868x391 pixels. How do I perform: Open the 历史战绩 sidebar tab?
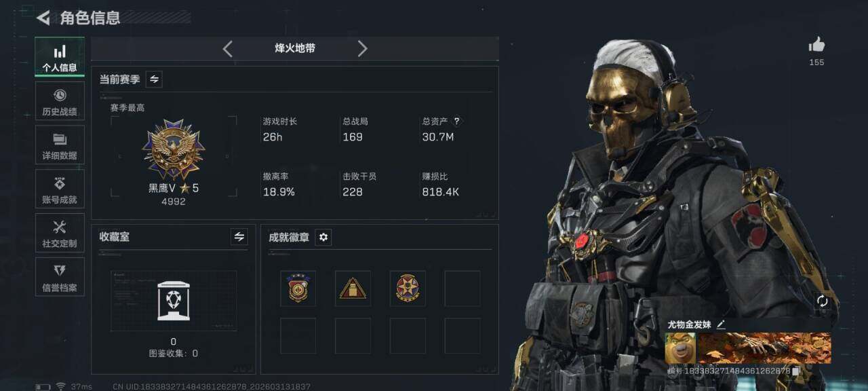(60, 101)
